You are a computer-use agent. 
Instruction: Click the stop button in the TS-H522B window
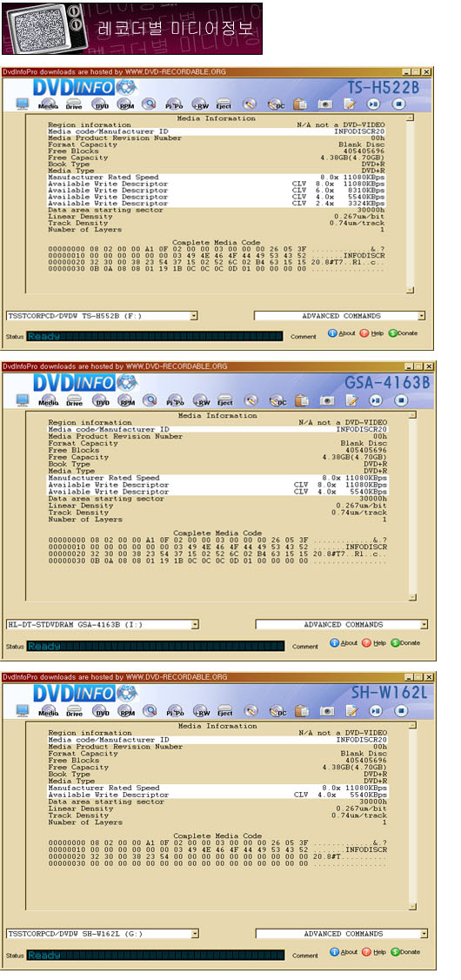400,104
